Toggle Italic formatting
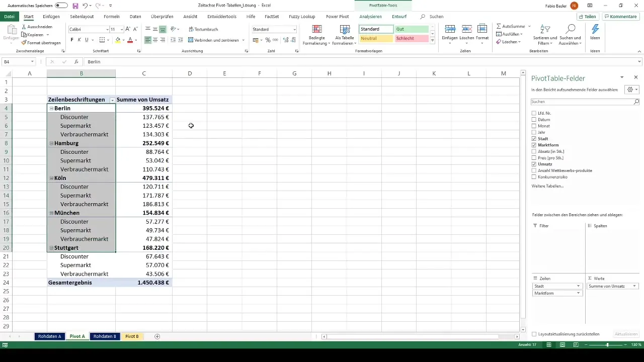644x362 pixels. tap(79, 40)
